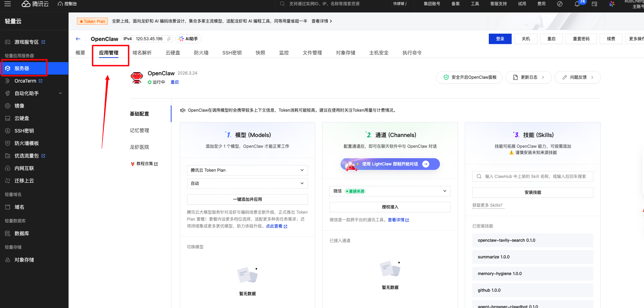Open the notification bell icon
The height and width of the screenshot is (308, 644).
pyautogui.click(x=577, y=4)
